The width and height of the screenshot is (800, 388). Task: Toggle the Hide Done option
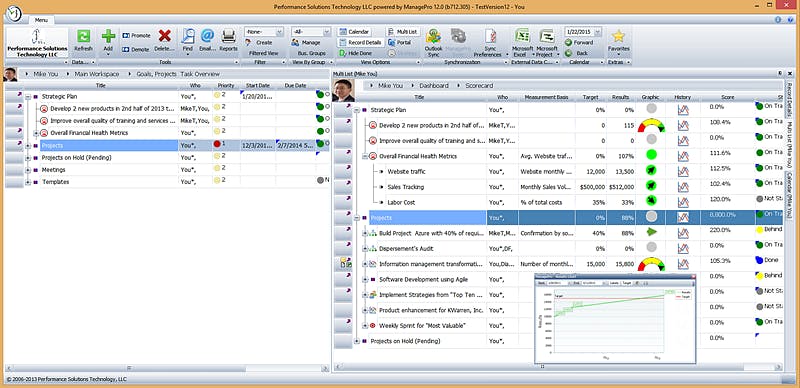coord(356,53)
